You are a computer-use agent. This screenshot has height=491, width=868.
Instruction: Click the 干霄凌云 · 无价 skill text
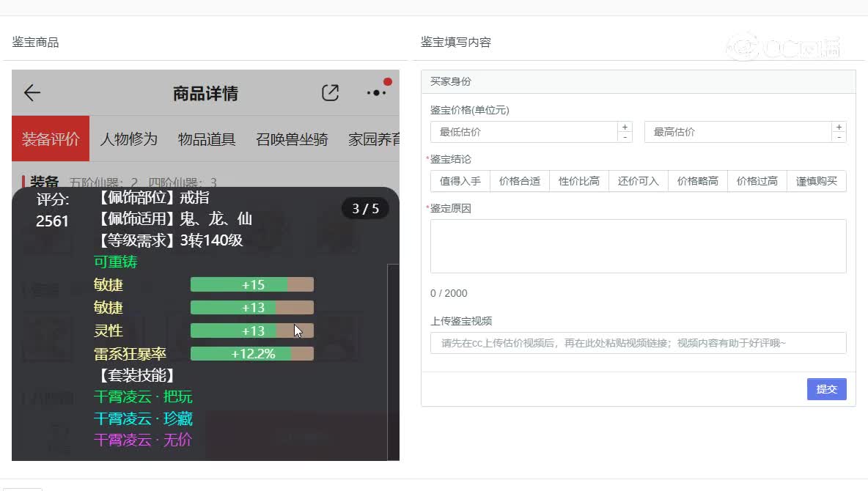click(x=143, y=440)
